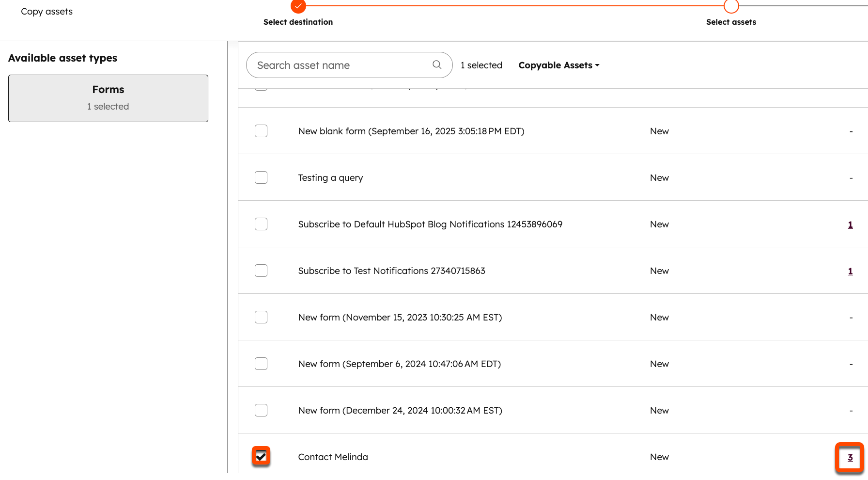Open link 1 for HubSpot Blog Notifications
The height and width of the screenshot is (480, 868).
pos(850,224)
